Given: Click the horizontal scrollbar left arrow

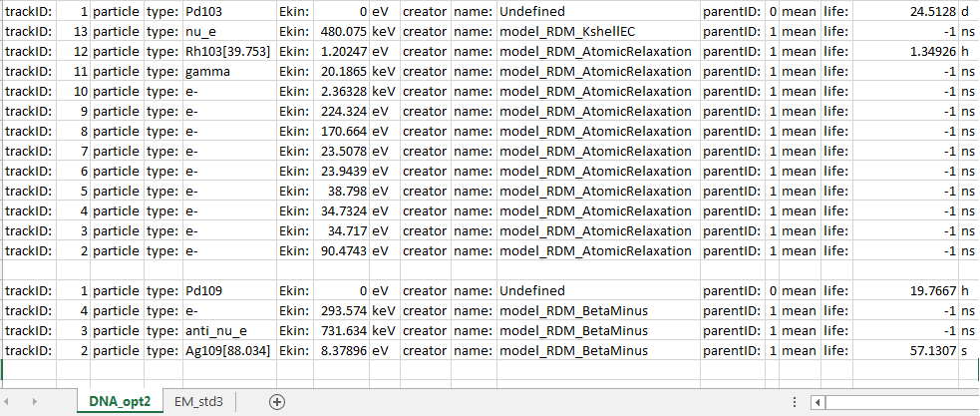Looking at the screenshot, I should tap(818, 402).
